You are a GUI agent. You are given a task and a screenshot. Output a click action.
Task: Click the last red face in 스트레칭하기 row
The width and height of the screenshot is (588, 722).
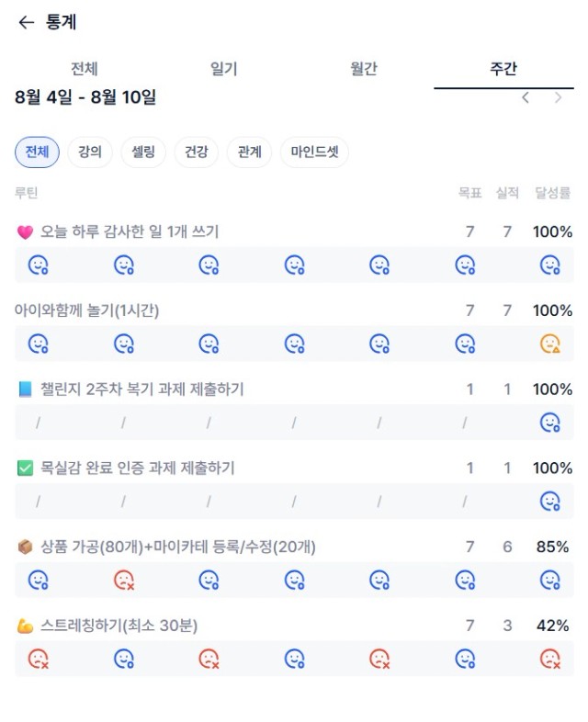pos(549,659)
